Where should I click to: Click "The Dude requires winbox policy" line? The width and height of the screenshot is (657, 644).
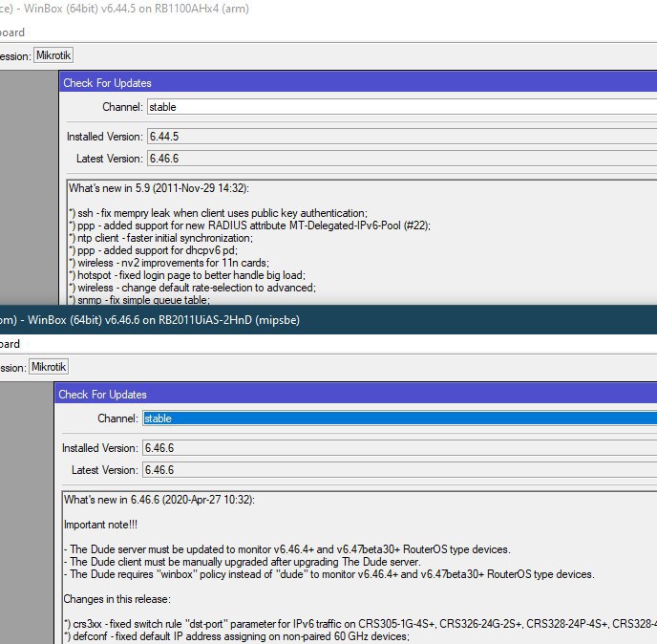[x=328, y=574]
